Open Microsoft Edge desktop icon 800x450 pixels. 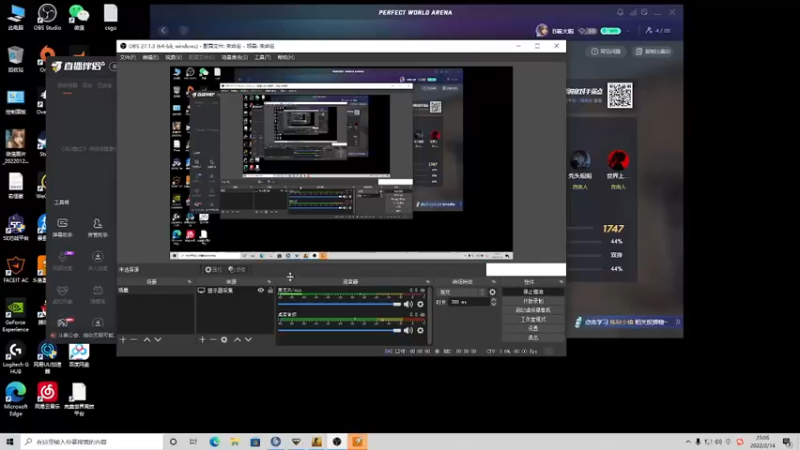coord(15,399)
